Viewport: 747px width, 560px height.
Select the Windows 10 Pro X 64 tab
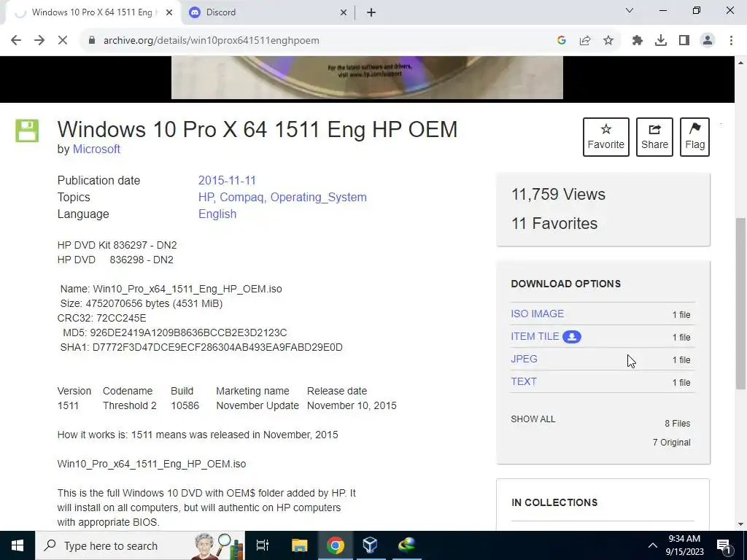click(93, 12)
